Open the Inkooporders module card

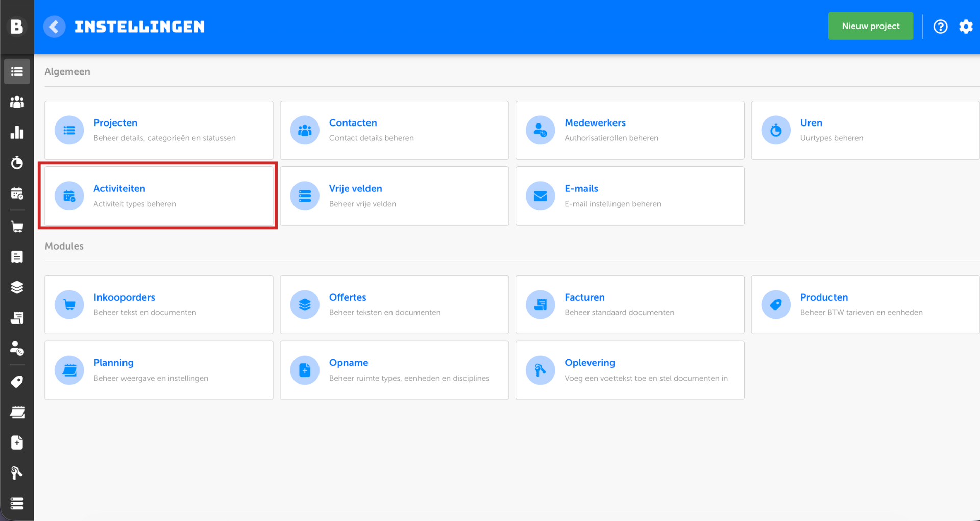pyautogui.click(x=159, y=305)
